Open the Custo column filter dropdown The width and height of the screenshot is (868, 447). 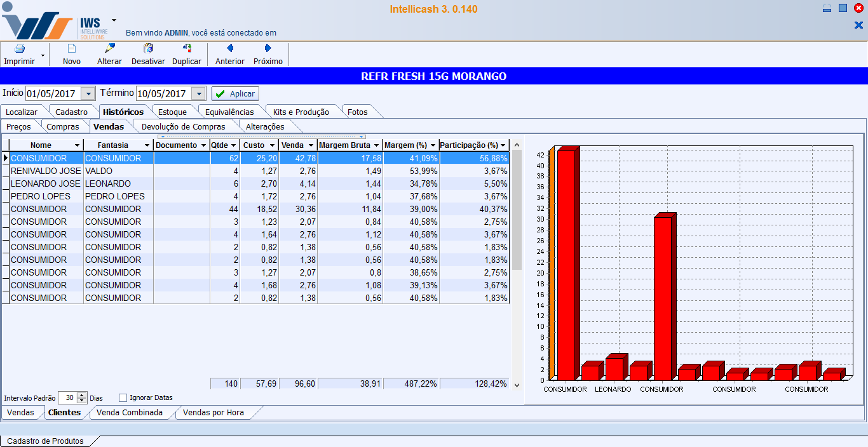pos(272,145)
